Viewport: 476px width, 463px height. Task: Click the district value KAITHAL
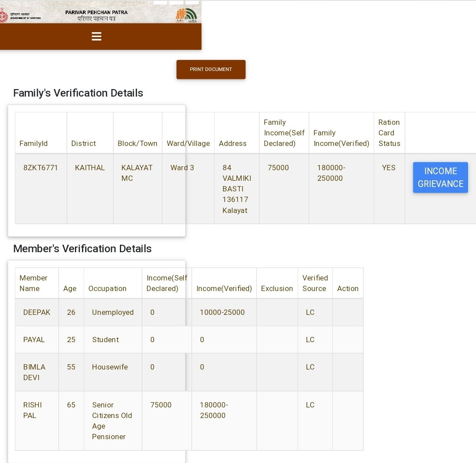point(90,168)
